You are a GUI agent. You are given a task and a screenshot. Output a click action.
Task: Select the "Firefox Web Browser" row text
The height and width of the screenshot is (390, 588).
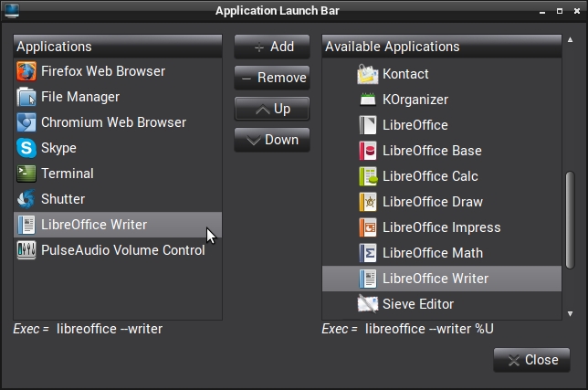103,71
